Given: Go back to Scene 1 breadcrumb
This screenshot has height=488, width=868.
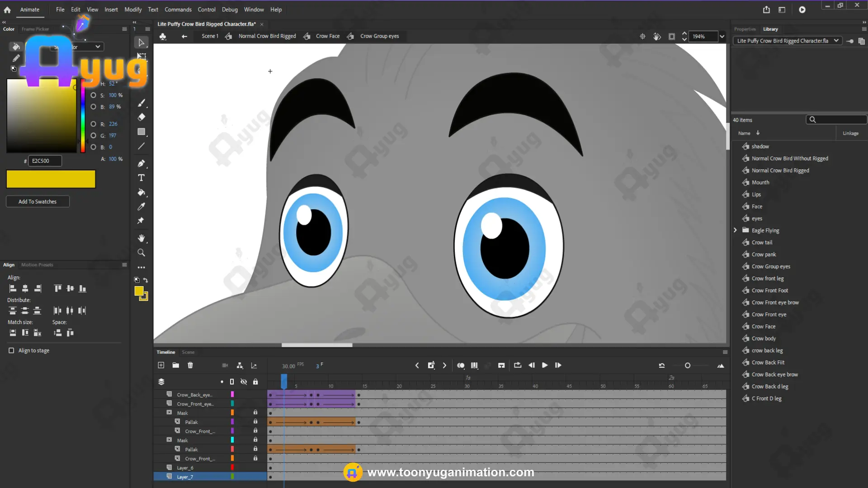Looking at the screenshot, I should point(210,36).
